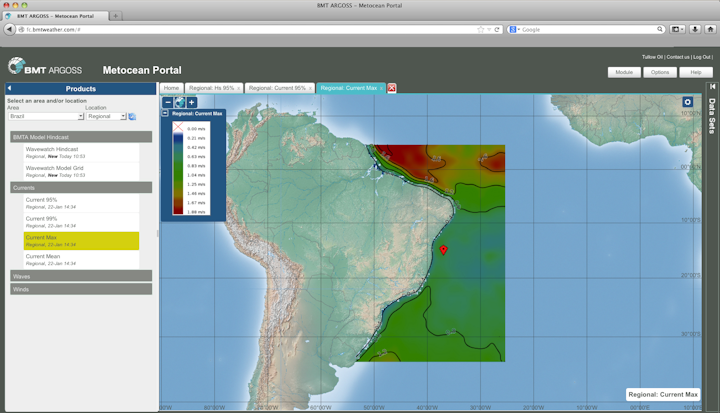The height and width of the screenshot is (413, 720).
Task: Expand the Waves section
Action: coord(81,276)
